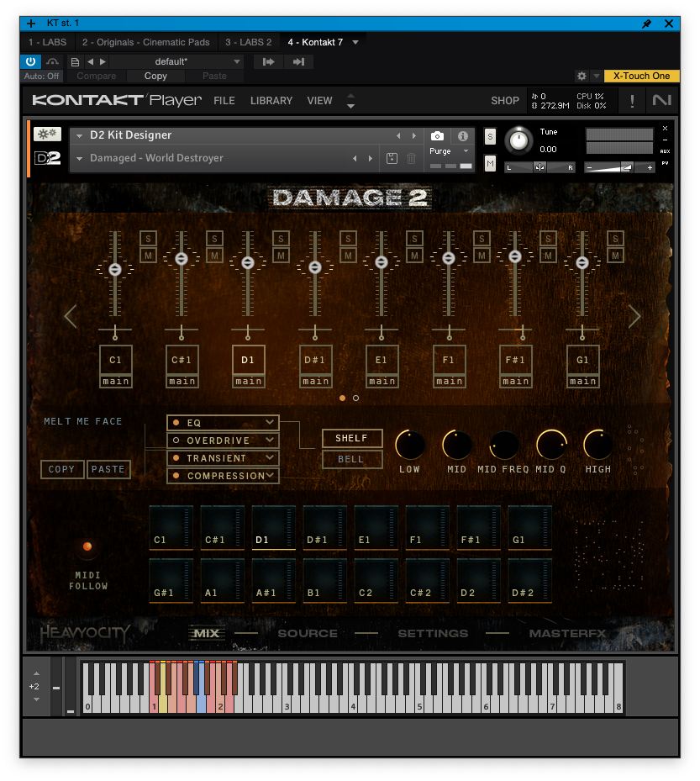700x781 pixels.
Task: Add a new item with the plus icon
Action: [x=31, y=24]
